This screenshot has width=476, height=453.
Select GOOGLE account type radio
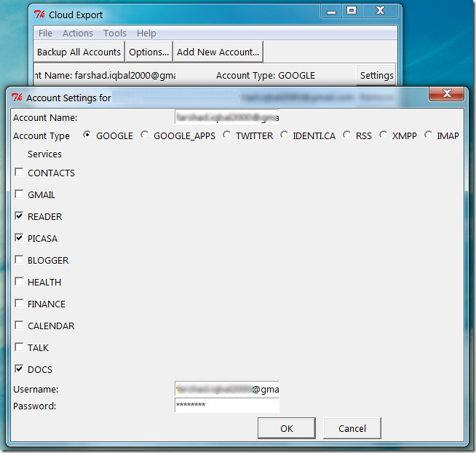click(x=87, y=135)
